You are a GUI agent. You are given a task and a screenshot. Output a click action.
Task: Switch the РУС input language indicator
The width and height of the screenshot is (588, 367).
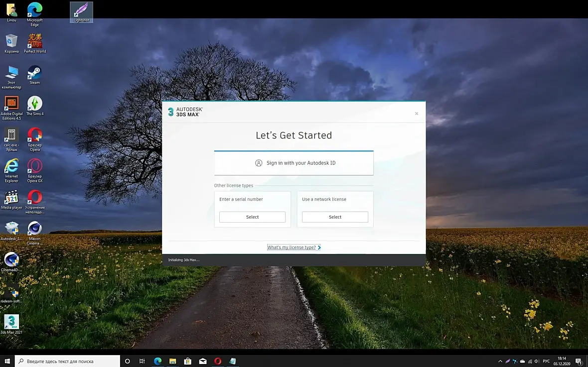click(x=546, y=362)
